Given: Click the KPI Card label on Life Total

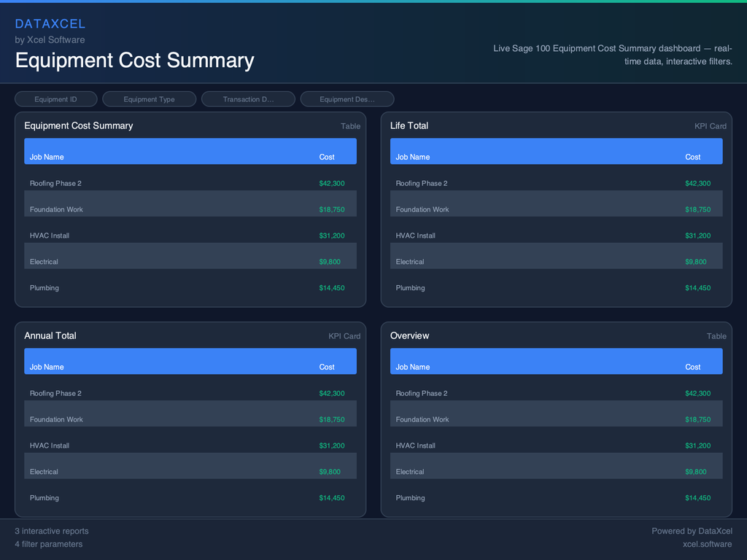Looking at the screenshot, I should 710,126.
